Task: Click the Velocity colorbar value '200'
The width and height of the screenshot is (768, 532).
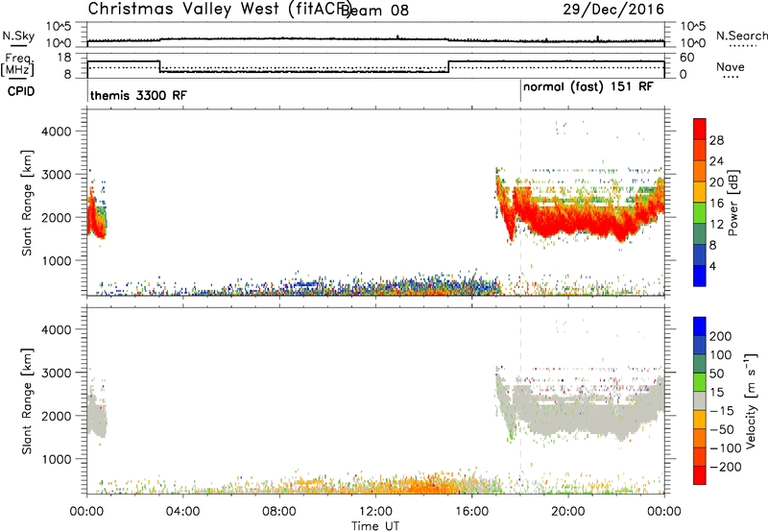Action: [x=721, y=336]
